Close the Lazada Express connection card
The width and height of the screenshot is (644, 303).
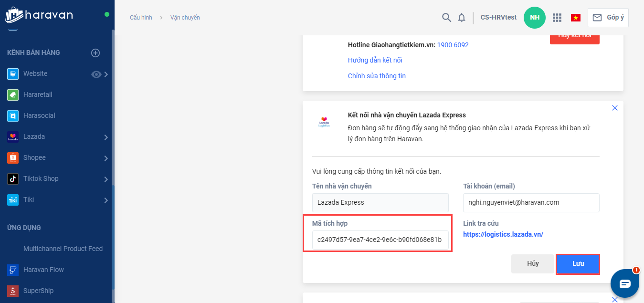[x=615, y=108]
